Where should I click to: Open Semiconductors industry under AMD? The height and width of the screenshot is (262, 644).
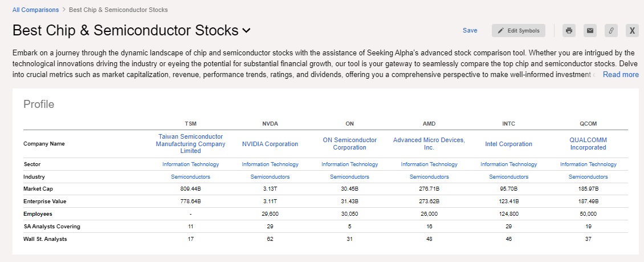click(x=429, y=177)
